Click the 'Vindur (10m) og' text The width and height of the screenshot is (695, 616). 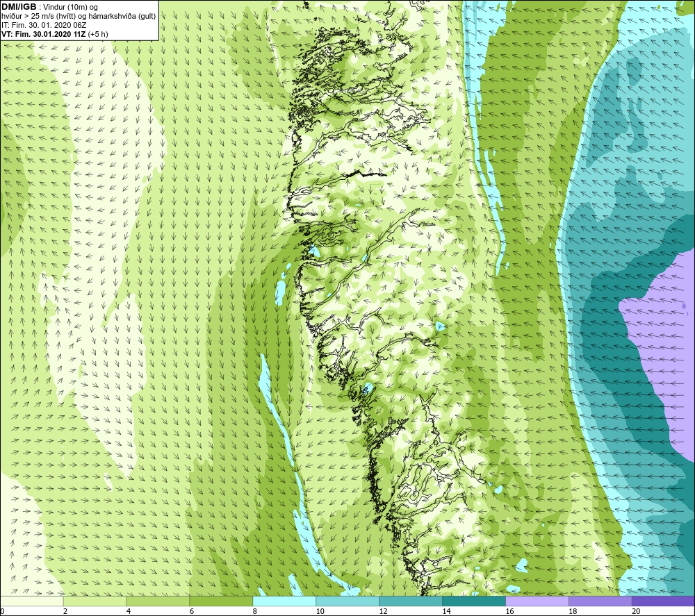click(x=70, y=8)
